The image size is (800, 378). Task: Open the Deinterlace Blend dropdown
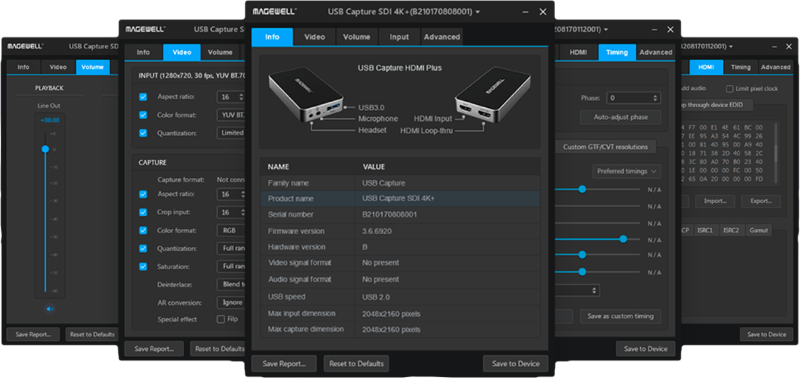pyautogui.click(x=231, y=284)
